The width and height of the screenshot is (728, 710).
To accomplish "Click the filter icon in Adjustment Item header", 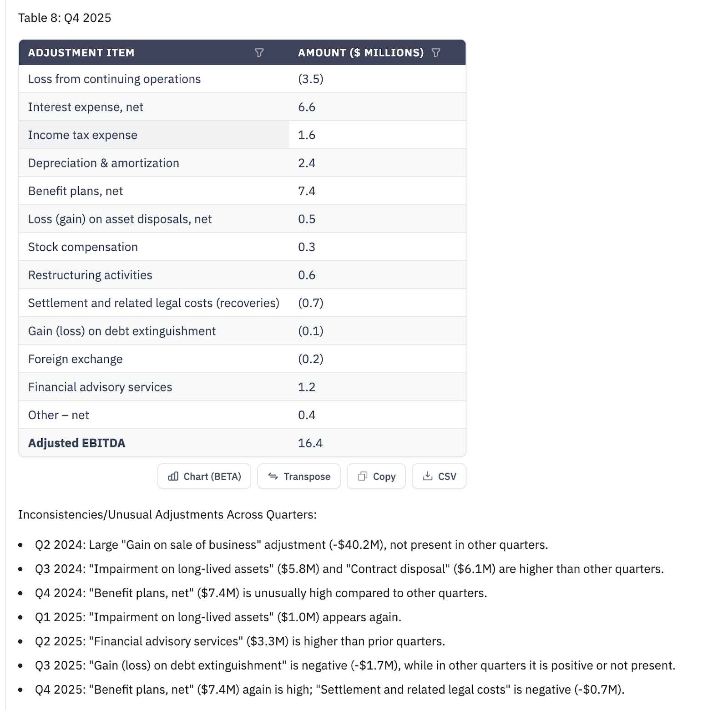I will (259, 53).
